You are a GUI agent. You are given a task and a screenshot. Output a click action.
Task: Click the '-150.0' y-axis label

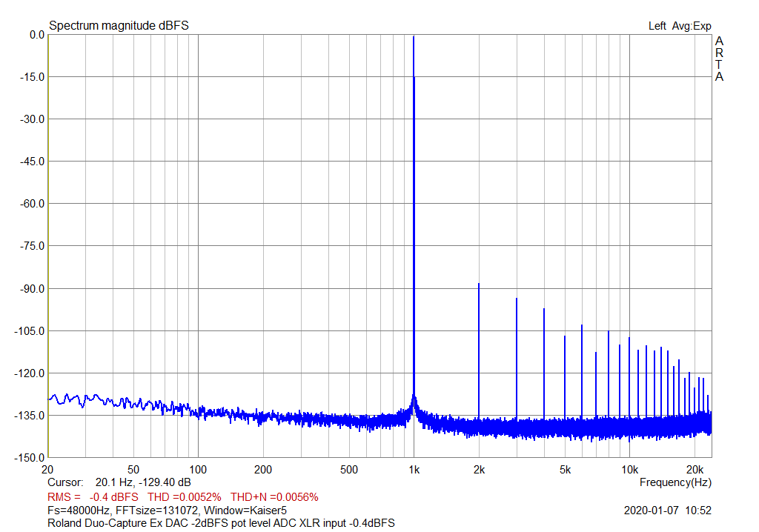coord(30,457)
